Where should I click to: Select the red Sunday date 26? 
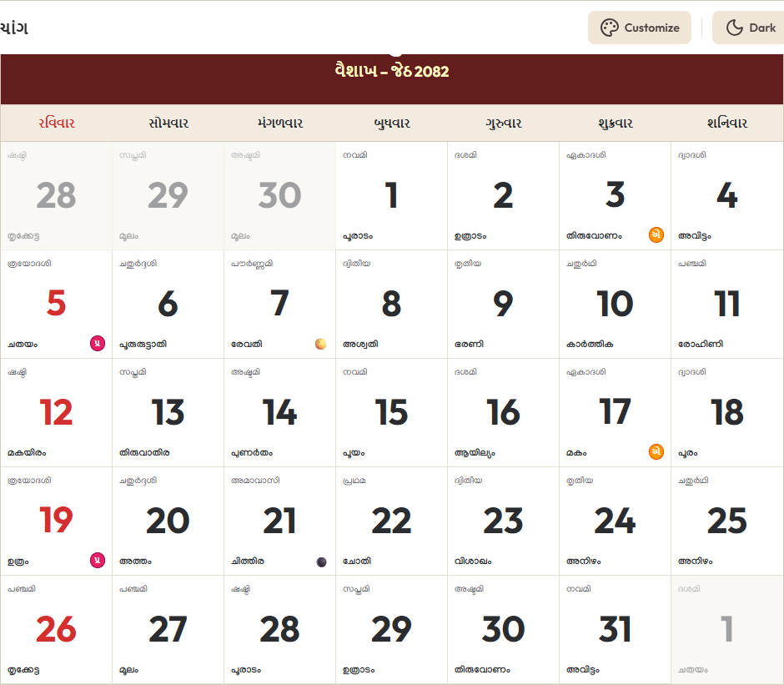[x=56, y=629]
